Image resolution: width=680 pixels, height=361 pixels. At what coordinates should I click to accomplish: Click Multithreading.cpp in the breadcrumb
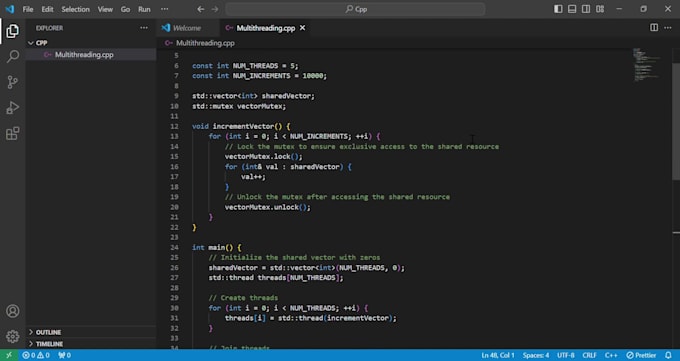pos(205,43)
